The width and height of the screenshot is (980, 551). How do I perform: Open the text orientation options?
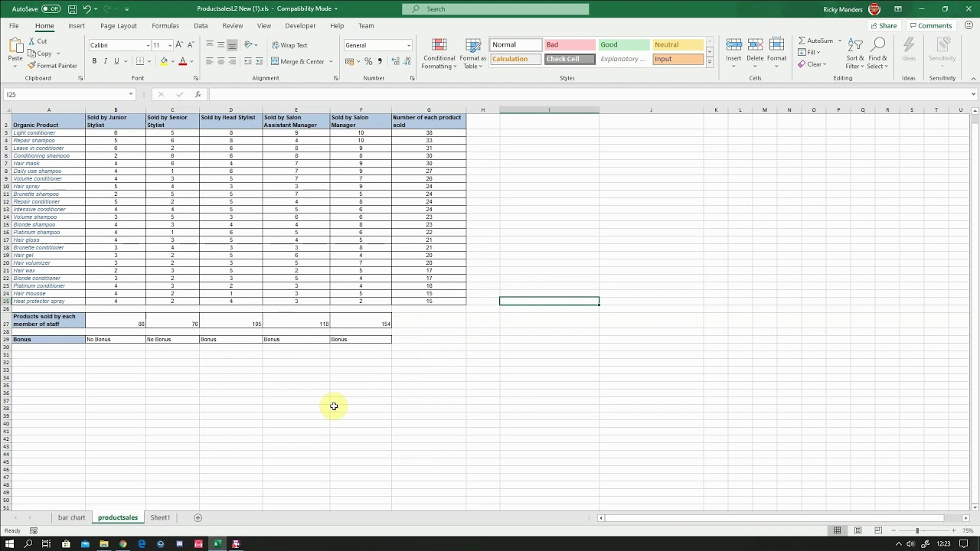pyautogui.click(x=250, y=45)
